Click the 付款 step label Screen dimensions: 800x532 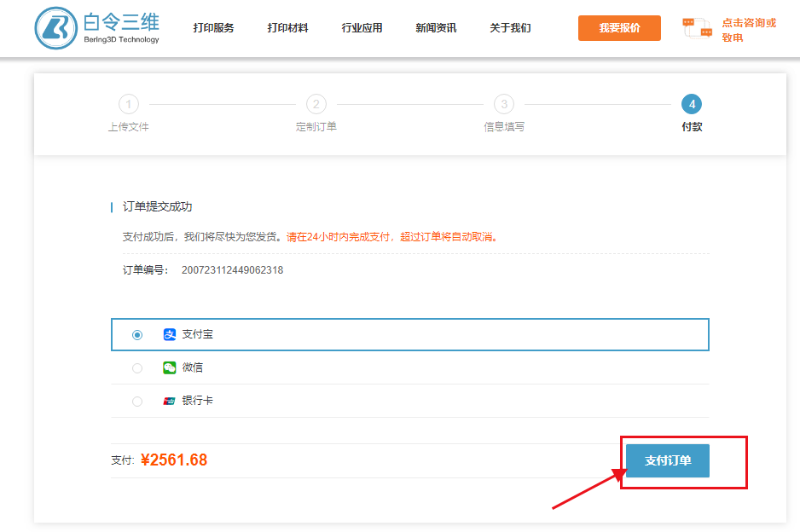click(x=692, y=126)
